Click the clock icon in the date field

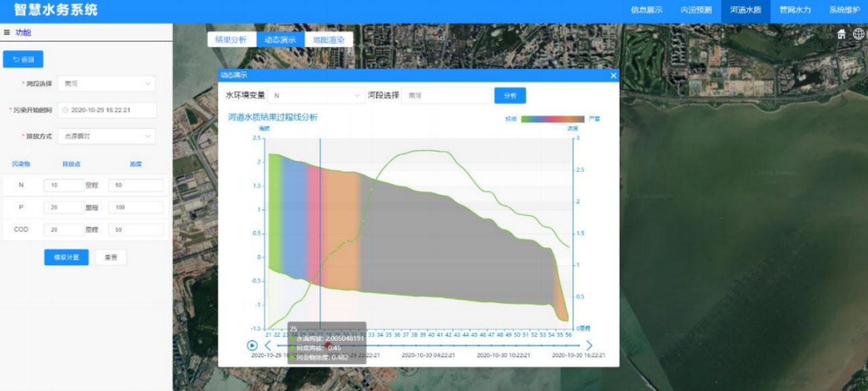[66, 109]
